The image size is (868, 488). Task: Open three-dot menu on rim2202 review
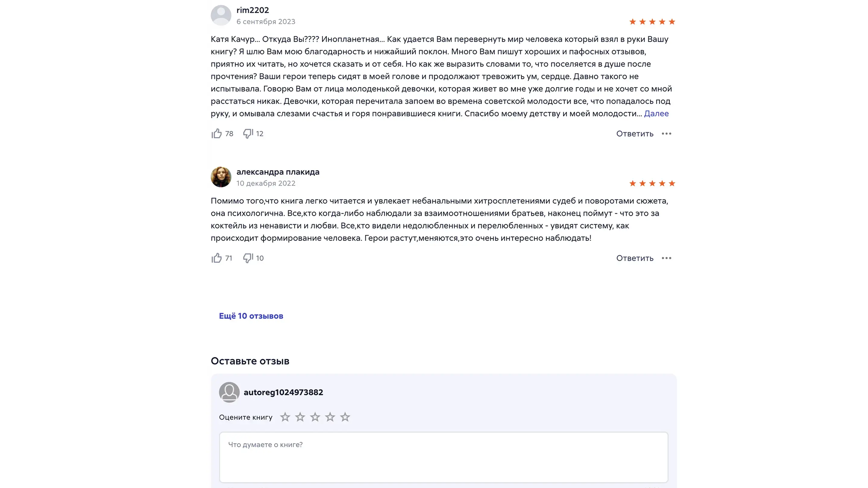tap(666, 134)
